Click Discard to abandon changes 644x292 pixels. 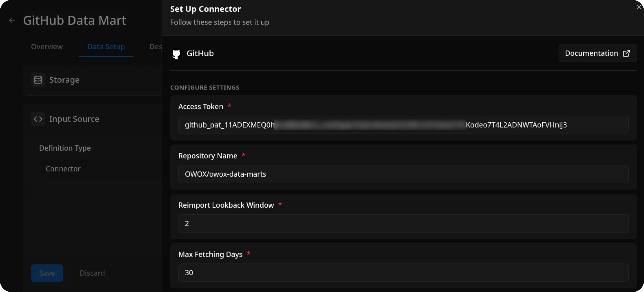click(x=92, y=273)
